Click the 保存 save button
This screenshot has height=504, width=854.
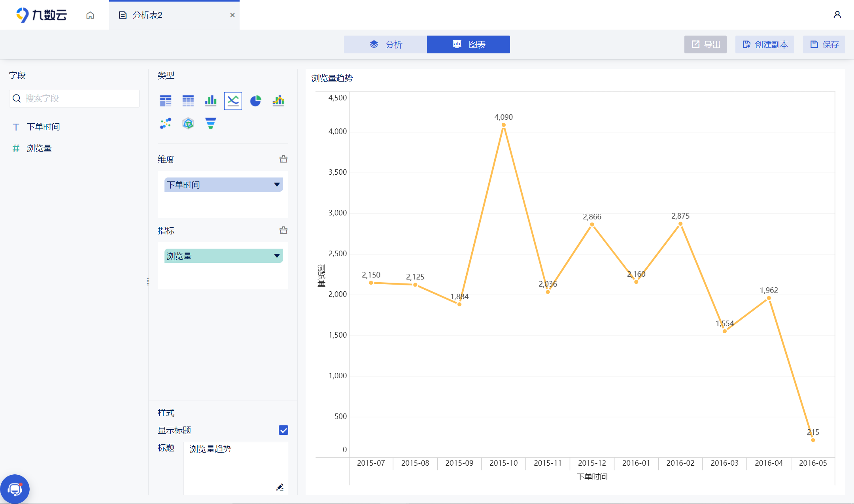point(824,44)
